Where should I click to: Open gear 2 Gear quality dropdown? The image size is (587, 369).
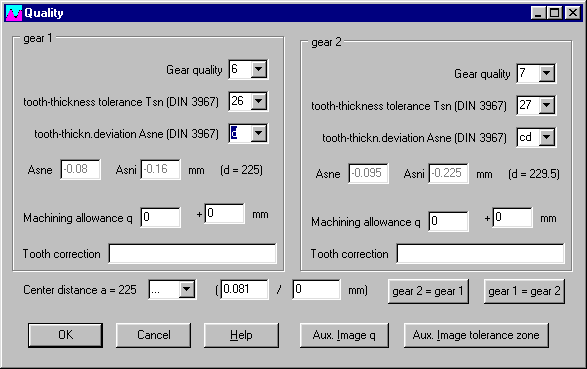547,73
